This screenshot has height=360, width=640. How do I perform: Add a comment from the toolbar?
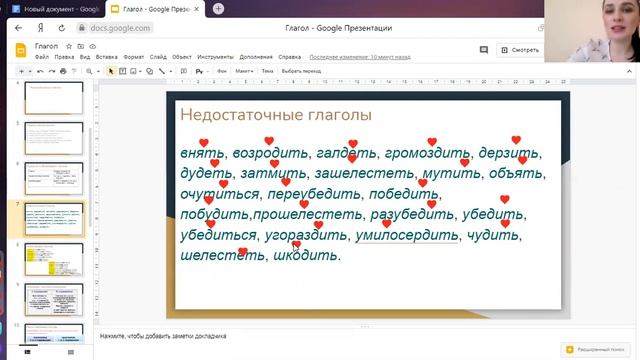[x=184, y=71]
